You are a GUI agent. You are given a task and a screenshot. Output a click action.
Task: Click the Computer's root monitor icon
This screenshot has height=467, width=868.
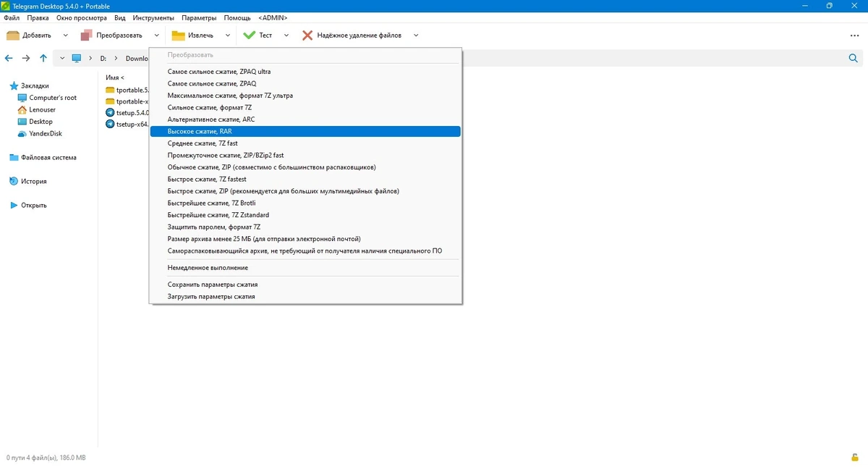(22, 98)
